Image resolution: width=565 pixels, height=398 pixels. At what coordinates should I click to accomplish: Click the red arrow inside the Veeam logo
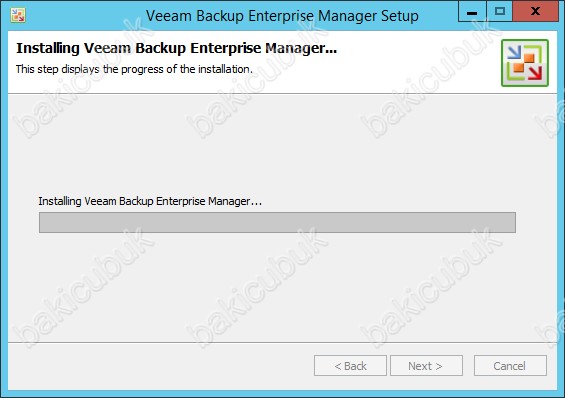pyautogui.click(x=535, y=72)
